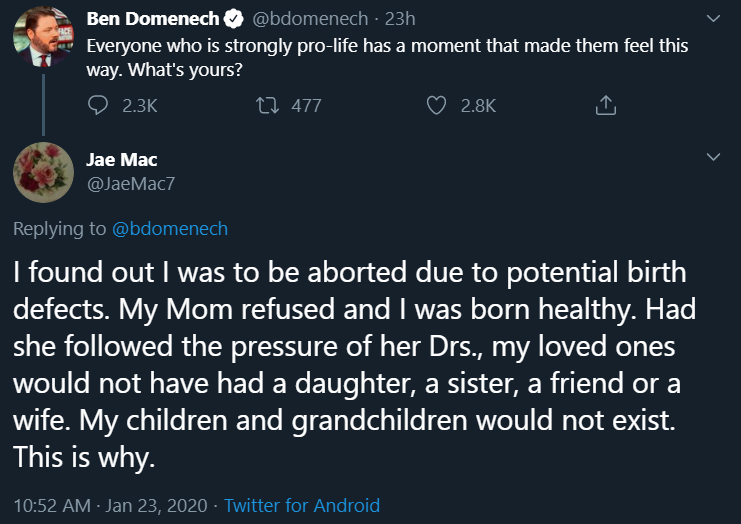Image resolution: width=741 pixels, height=524 pixels.
Task: Click the verified badge next to Ben Domenech
Action: pos(233,18)
